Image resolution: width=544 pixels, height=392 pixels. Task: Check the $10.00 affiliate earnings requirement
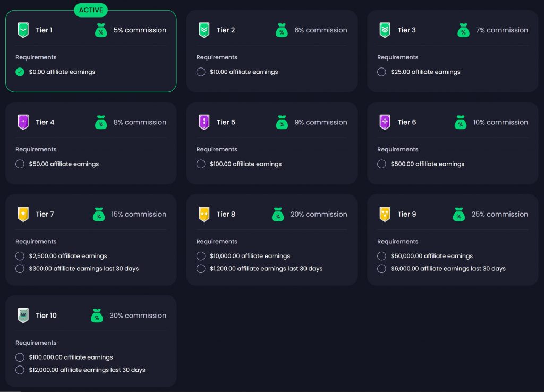201,72
